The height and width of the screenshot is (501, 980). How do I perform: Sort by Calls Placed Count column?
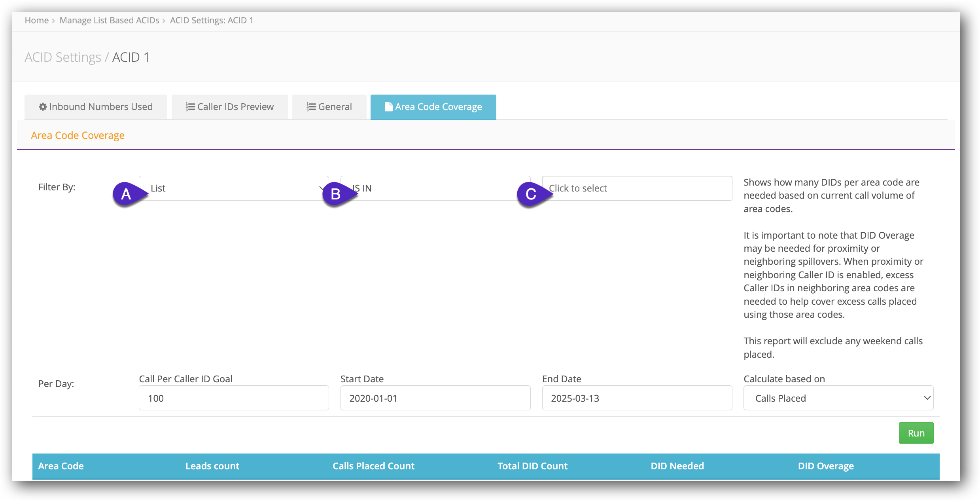coord(373,466)
